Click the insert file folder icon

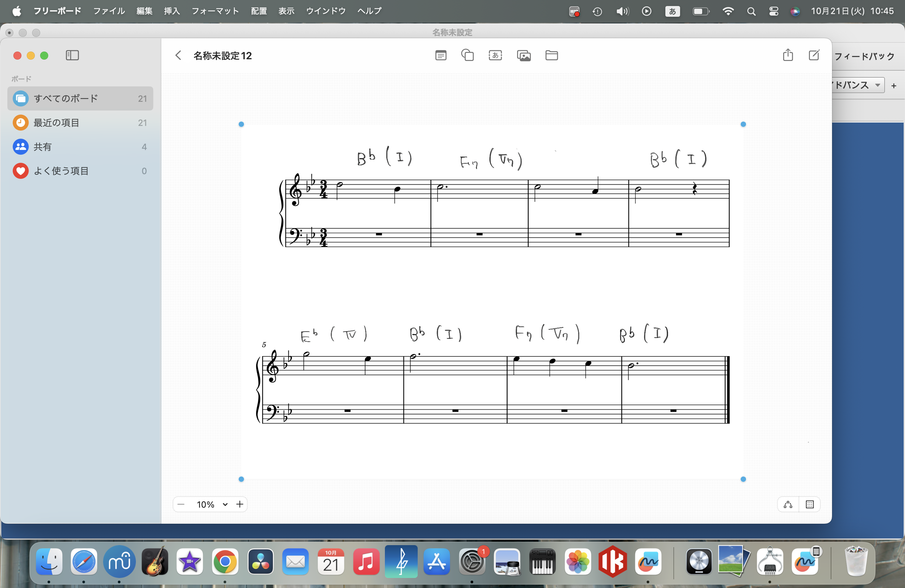(551, 56)
